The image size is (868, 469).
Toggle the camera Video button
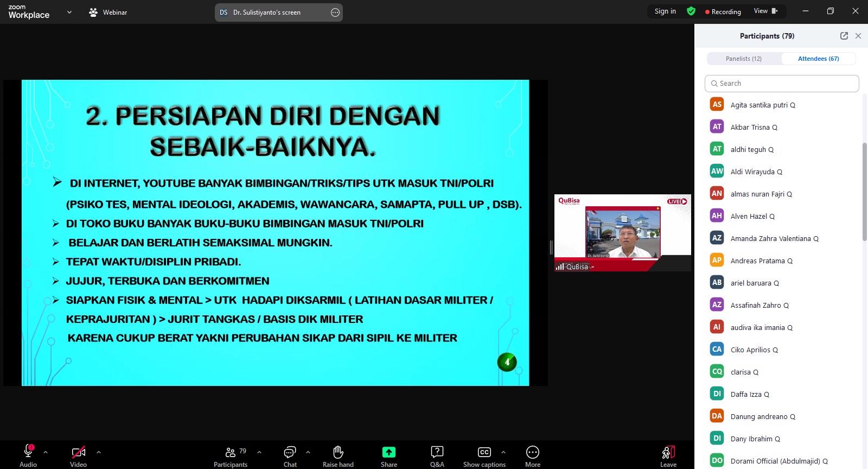[78, 452]
